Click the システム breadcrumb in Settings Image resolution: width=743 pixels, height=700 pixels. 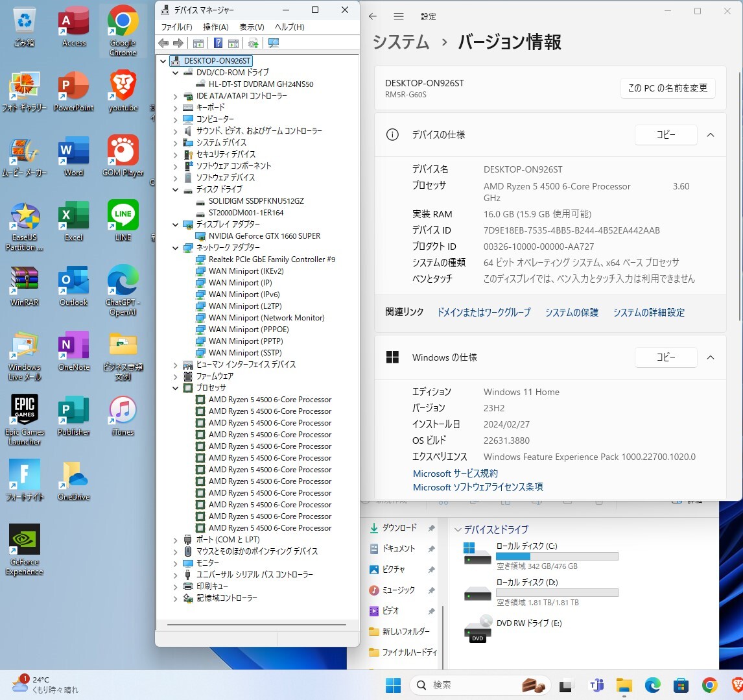point(401,42)
